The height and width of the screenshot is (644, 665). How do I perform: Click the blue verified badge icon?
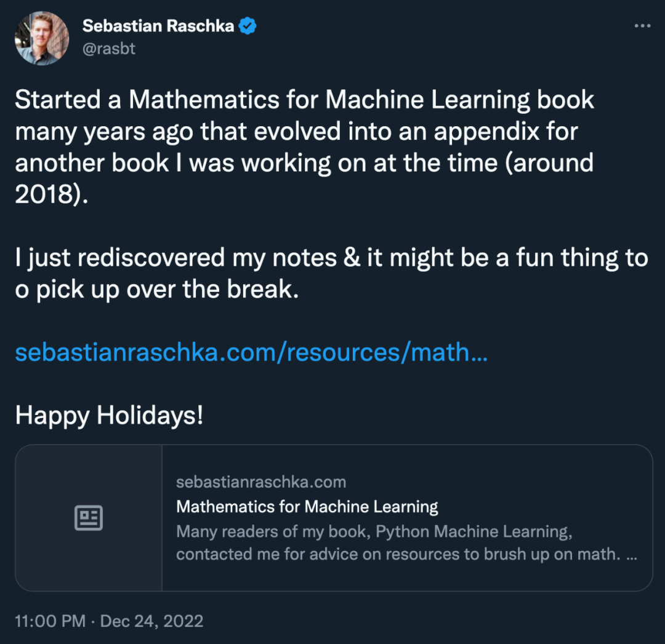click(x=248, y=26)
